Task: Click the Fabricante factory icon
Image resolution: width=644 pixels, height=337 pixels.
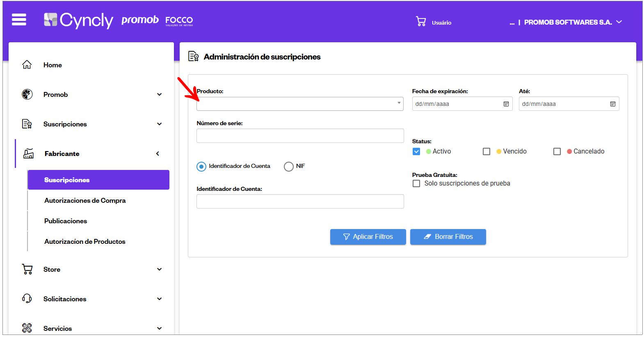Action: 28,154
